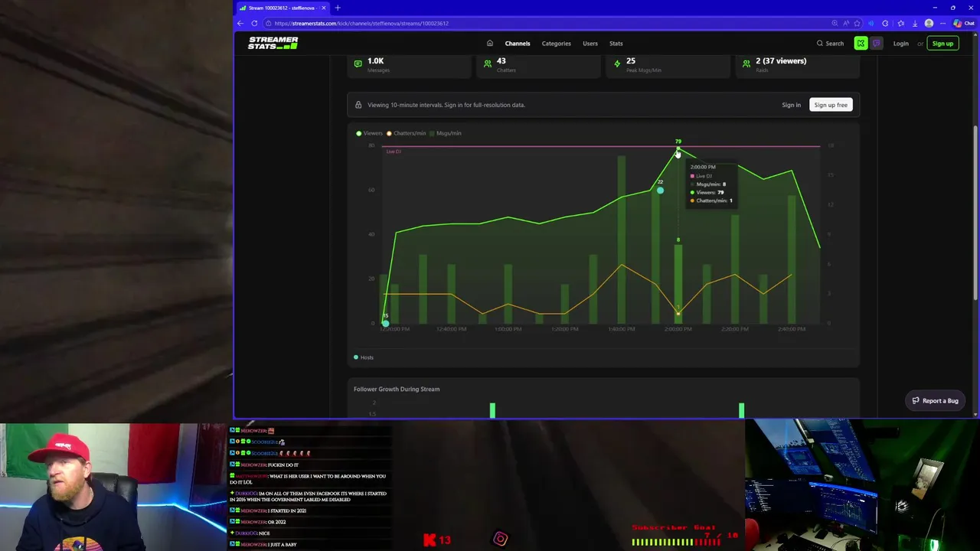Open the browser Chat sidebar button
This screenshot has width=980, height=551.
[963, 23]
